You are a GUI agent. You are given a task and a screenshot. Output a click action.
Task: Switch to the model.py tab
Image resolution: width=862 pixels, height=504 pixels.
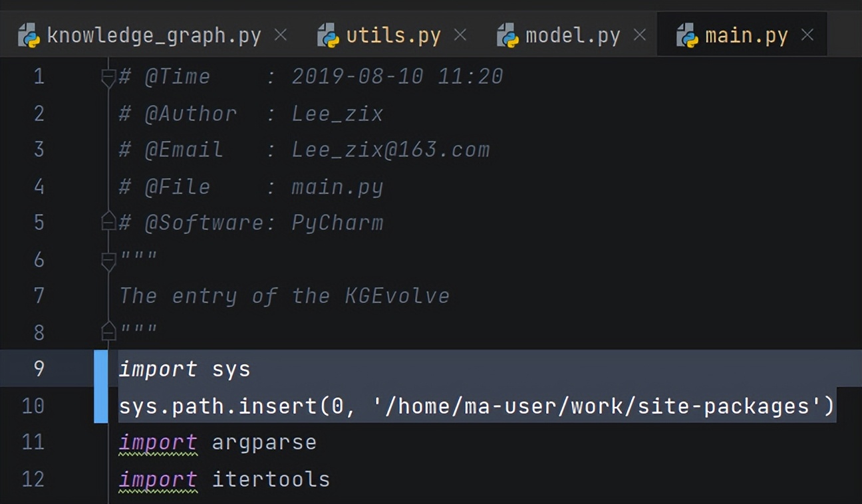click(572, 35)
